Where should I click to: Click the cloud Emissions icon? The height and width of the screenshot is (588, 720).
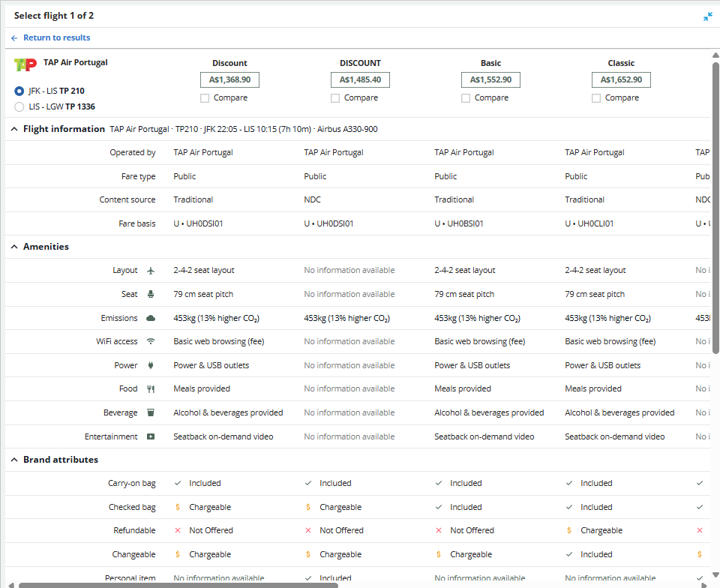click(x=151, y=318)
